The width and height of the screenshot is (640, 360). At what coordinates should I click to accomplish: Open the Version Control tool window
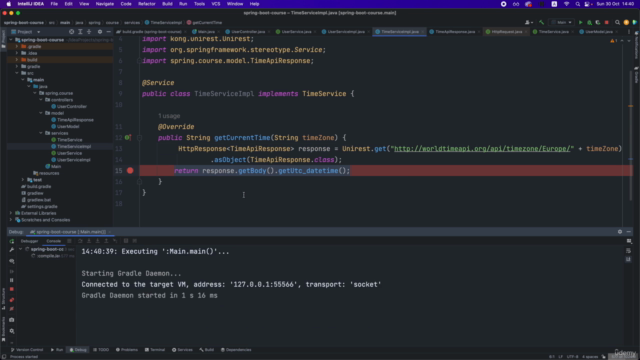click(27, 350)
